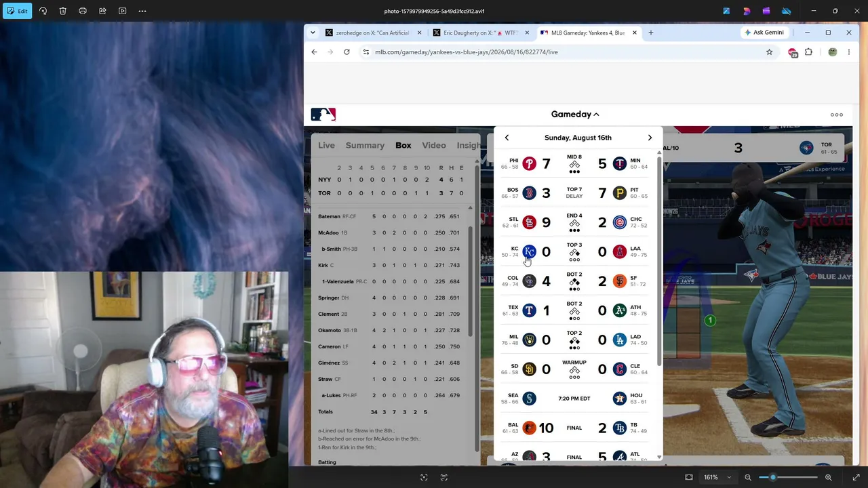Click the Sunday, August 16th date heading

tap(578, 138)
